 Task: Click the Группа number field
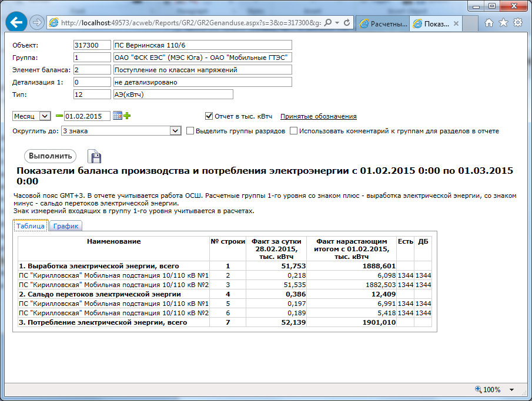tap(92, 58)
